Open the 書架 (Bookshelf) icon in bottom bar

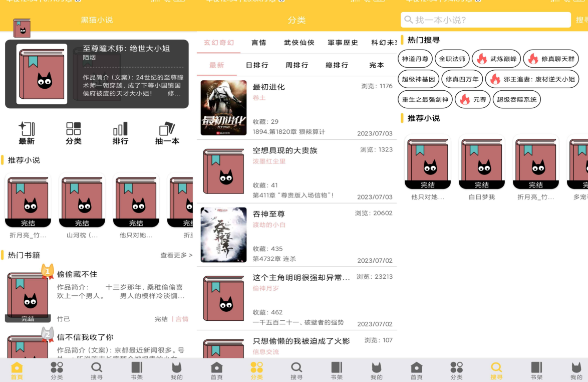tap(136, 369)
